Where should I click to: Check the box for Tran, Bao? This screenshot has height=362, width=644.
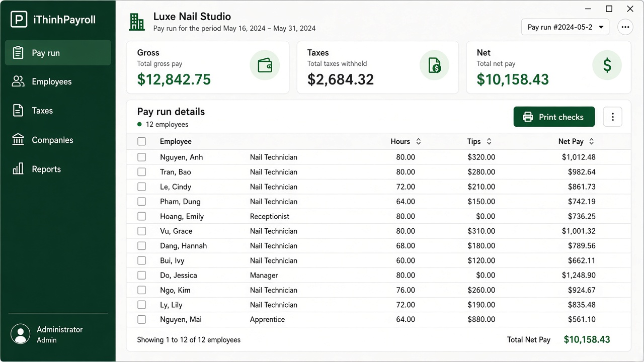pyautogui.click(x=142, y=172)
